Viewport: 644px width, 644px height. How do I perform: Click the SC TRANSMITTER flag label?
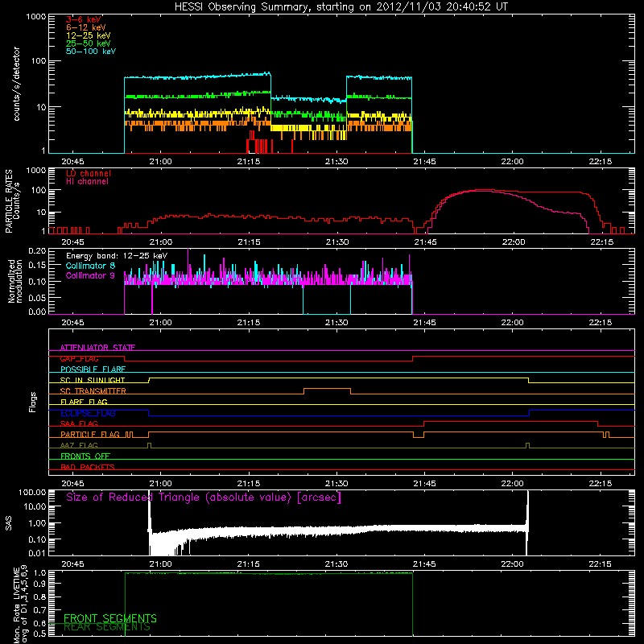[93, 391]
